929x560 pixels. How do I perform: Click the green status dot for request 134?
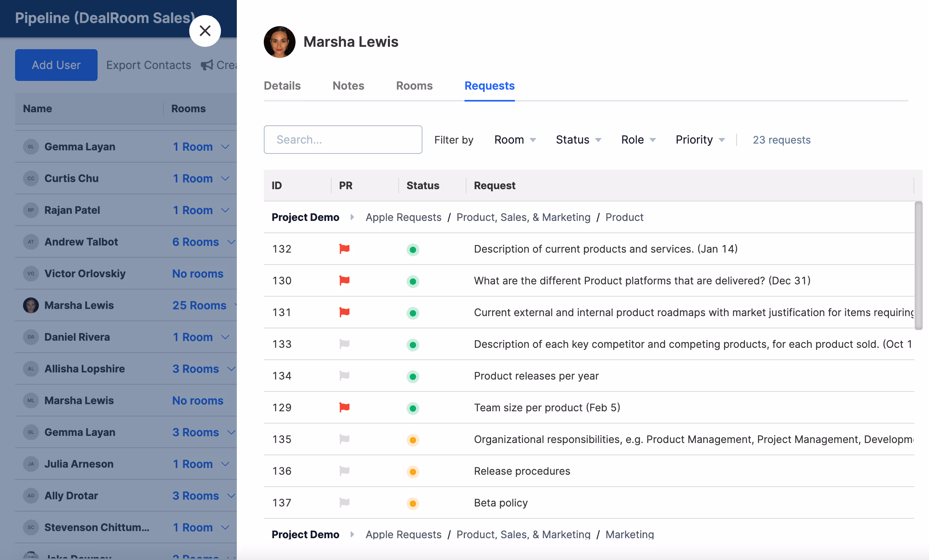click(x=413, y=377)
